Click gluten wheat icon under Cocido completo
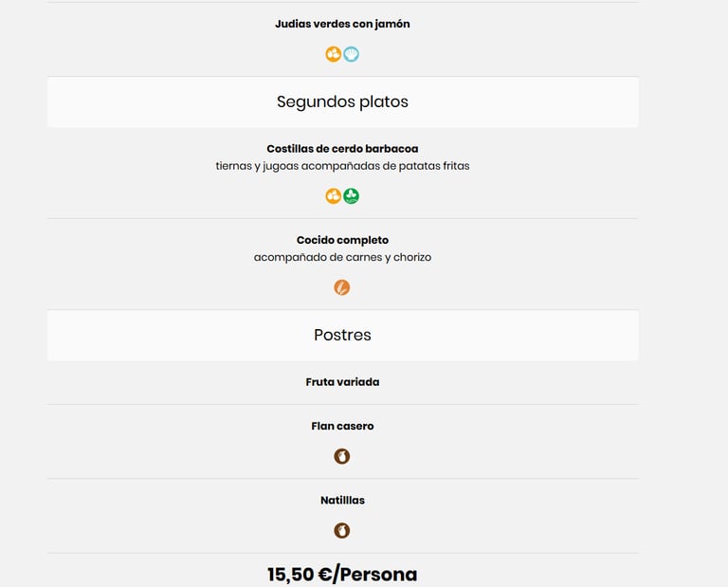 (342, 287)
